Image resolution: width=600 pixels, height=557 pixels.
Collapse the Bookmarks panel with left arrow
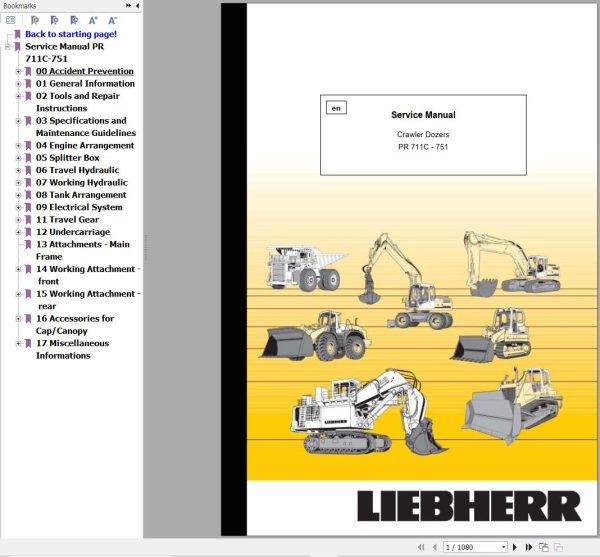click(x=137, y=6)
